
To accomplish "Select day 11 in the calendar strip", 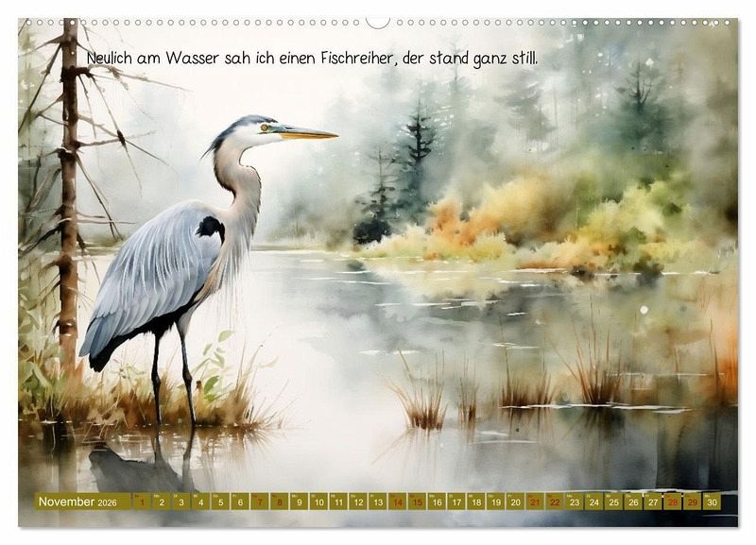I will (339, 502).
